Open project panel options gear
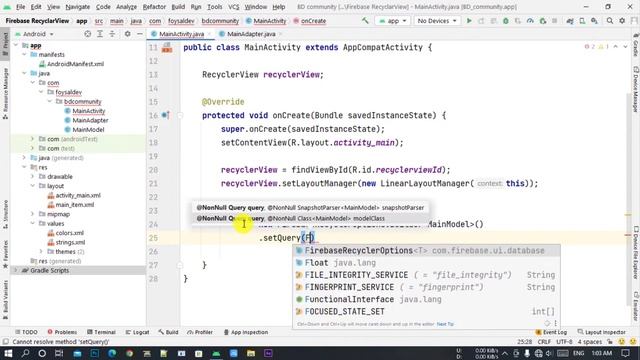Image resolution: width=640 pixels, height=360 pixels. click(x=127, y=34)
